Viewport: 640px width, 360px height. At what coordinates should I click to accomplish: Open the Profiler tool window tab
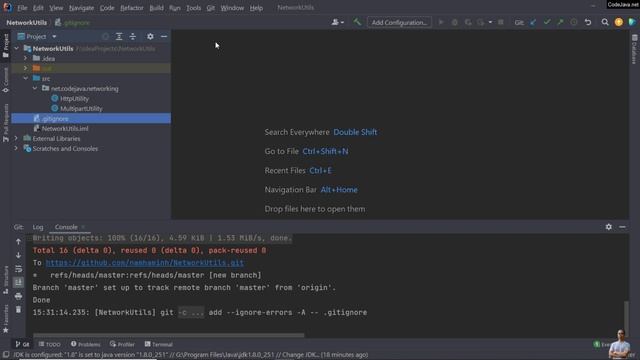[122, 344]
